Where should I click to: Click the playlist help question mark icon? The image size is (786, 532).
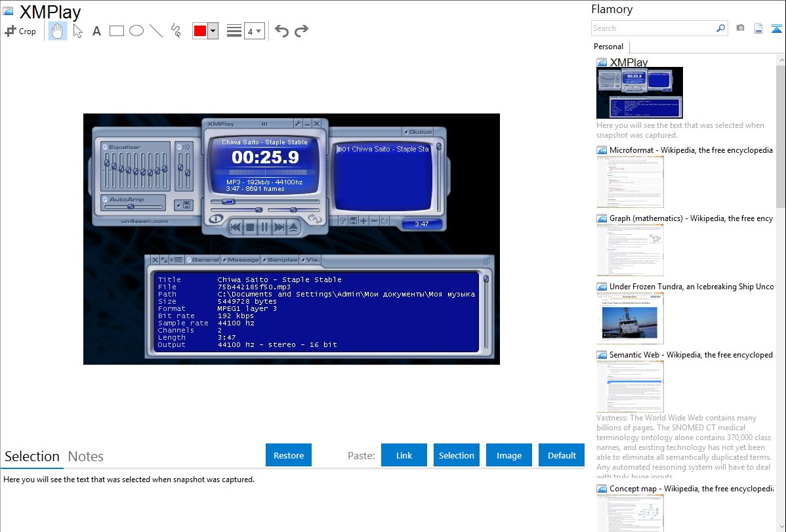[343, 220]
